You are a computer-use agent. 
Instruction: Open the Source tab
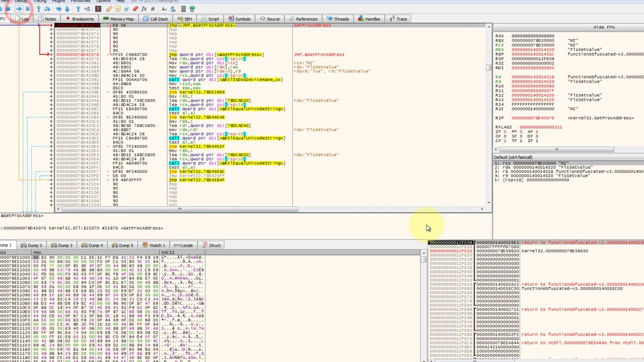pos(270,19)
